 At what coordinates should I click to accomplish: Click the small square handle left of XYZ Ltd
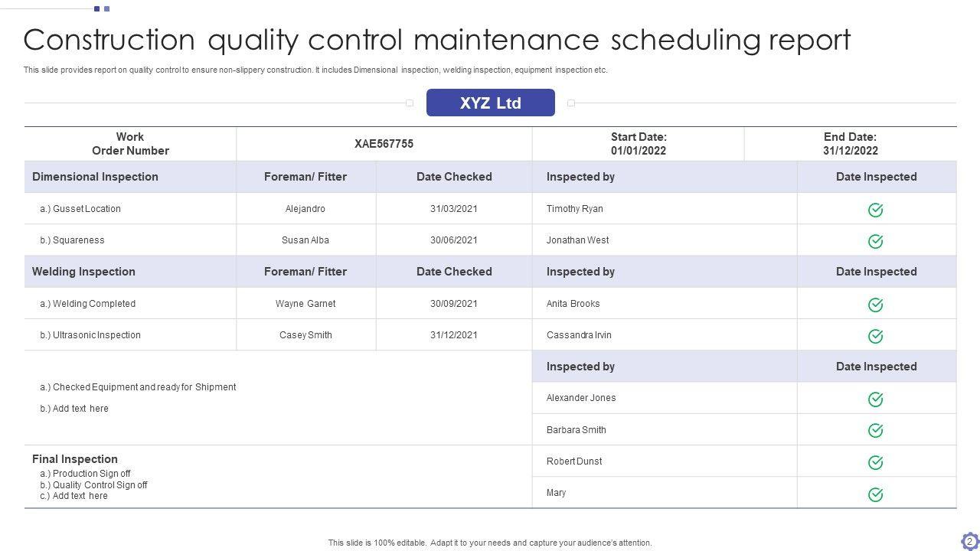coord(410,103)
